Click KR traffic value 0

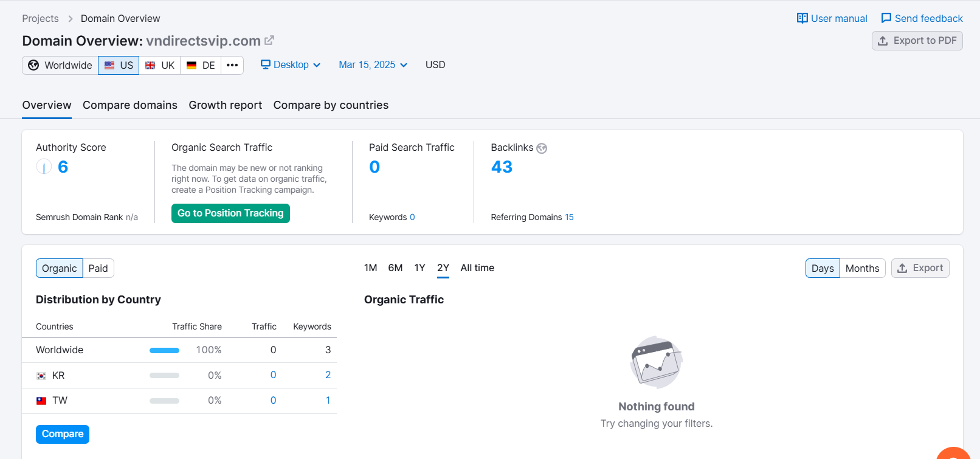pos(274,375)
